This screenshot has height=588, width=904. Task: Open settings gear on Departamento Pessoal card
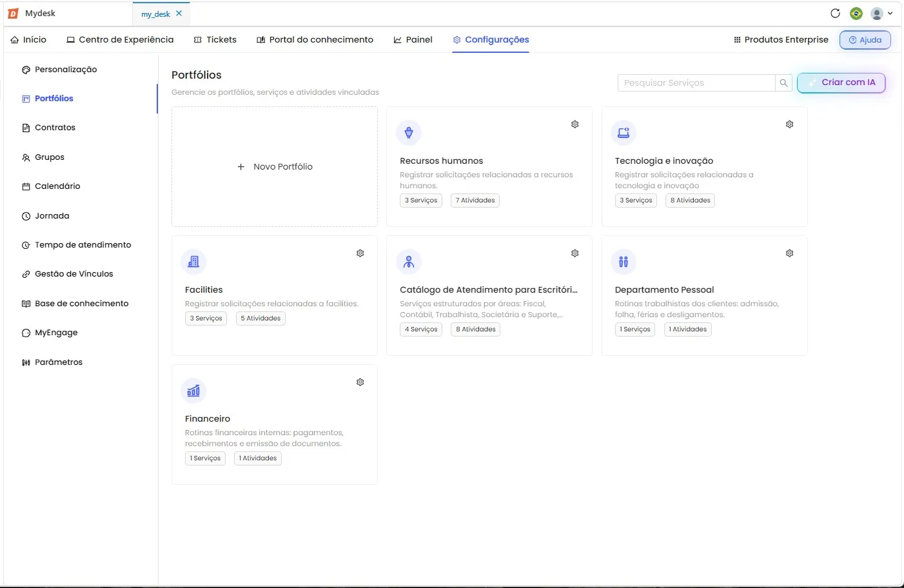790,253
